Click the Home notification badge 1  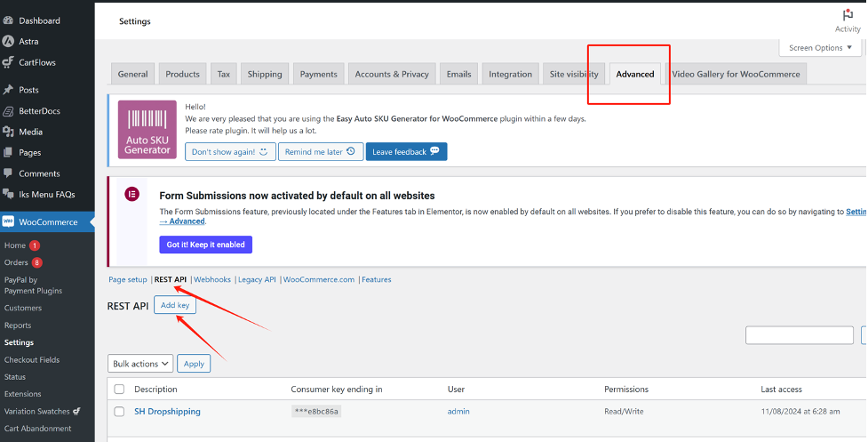point(35,245)
